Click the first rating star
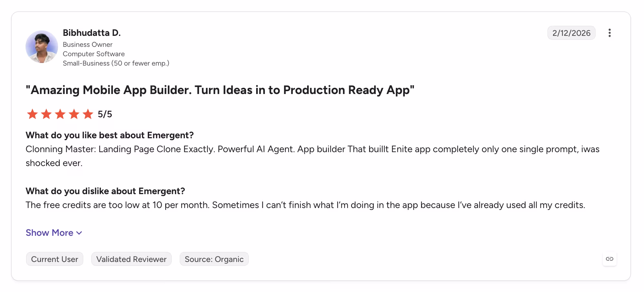 (32, 114)
